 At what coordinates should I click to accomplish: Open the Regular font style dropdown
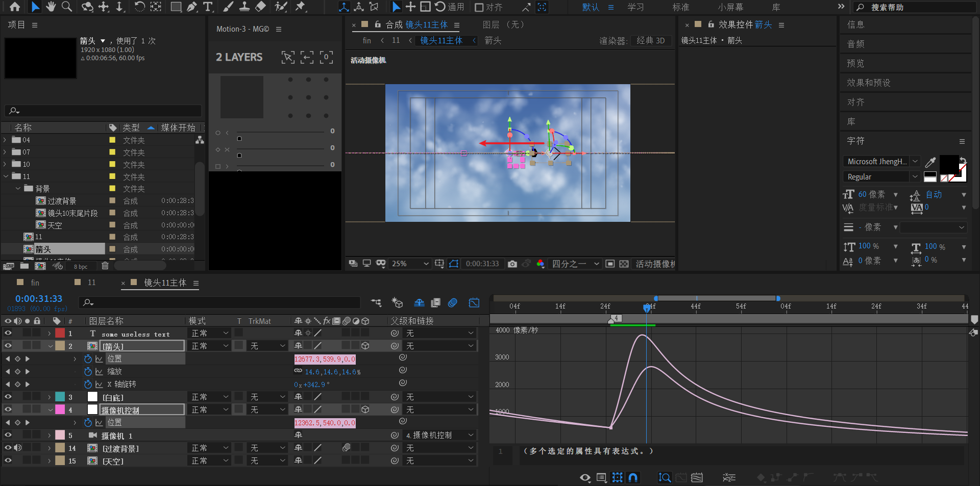[x=881, y=176]
